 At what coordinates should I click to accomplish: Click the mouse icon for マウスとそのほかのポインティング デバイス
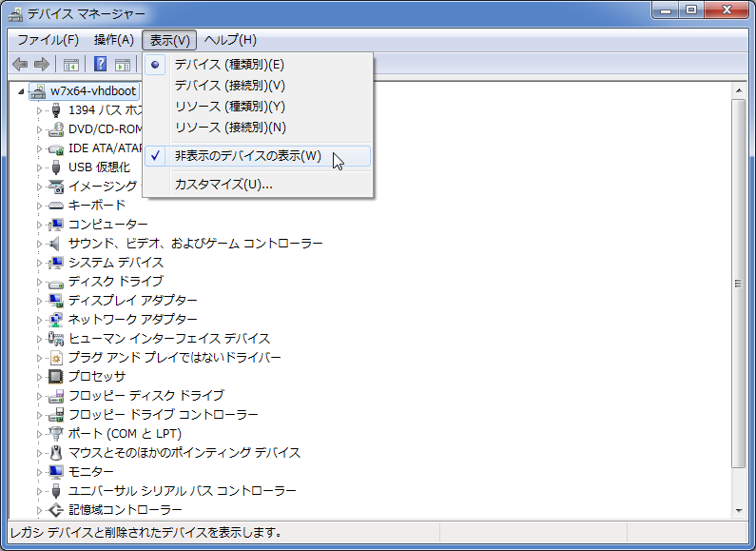point(55,453)
